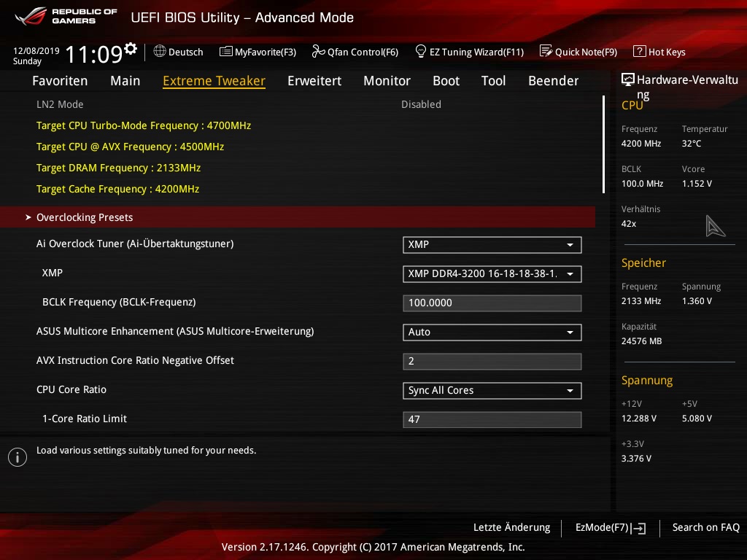Click +12V reading 12.288 V
Image resolution: width=747 pixels, height=560 pixels.
tap(639, 418)
